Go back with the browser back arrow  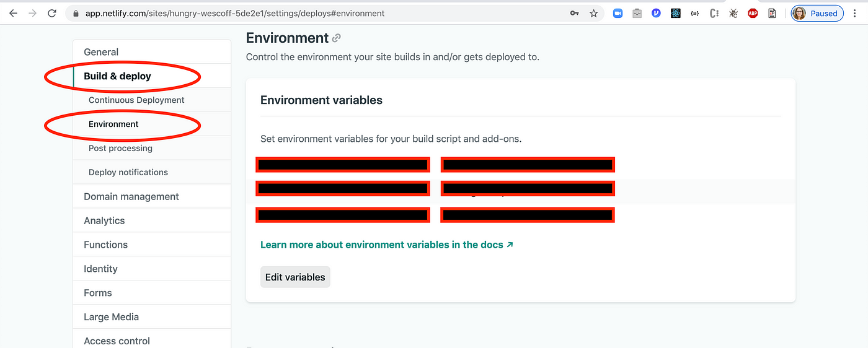pos(13,13)
